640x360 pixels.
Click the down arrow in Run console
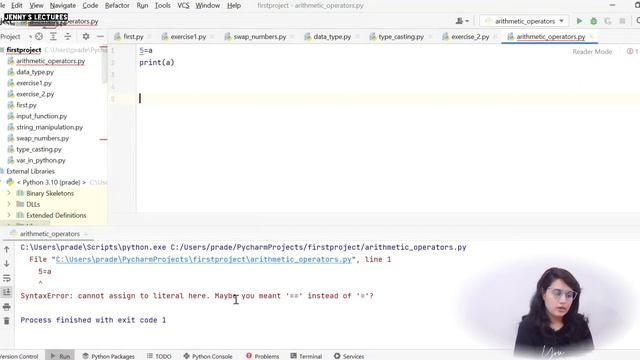pyautogui.click(x=7, y=264)
